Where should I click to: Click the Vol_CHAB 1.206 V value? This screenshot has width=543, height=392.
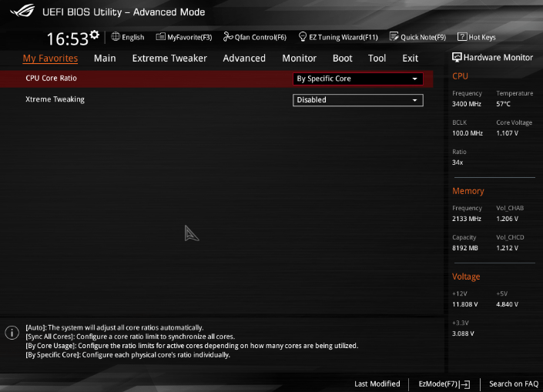pos(507,219)
